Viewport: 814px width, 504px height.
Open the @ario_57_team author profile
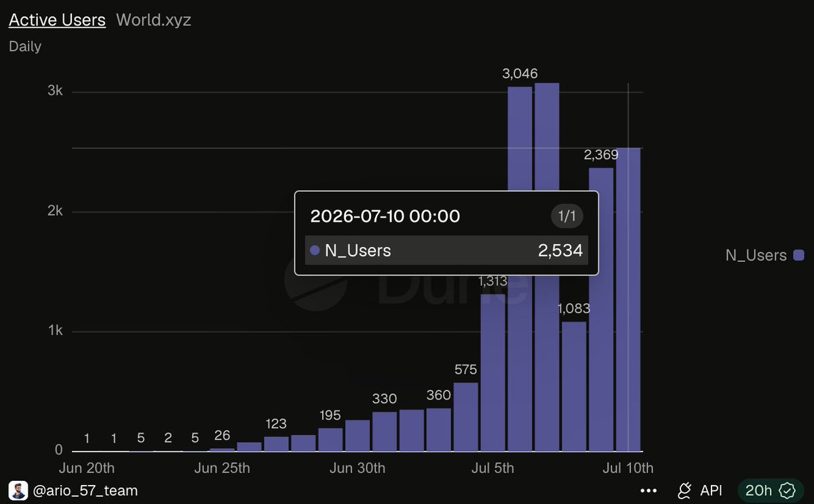coord(85,490)
